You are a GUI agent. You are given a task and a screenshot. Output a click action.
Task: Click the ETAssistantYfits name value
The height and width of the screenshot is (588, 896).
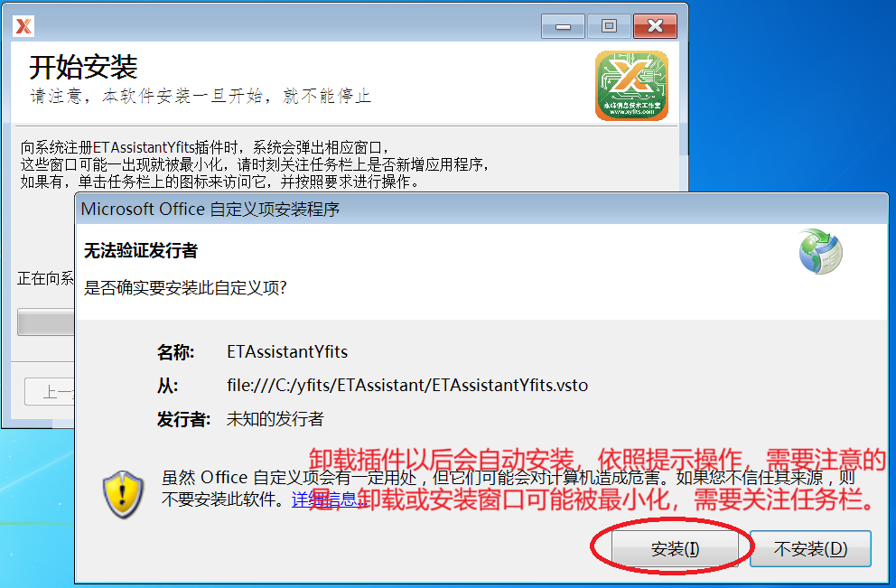287,351
